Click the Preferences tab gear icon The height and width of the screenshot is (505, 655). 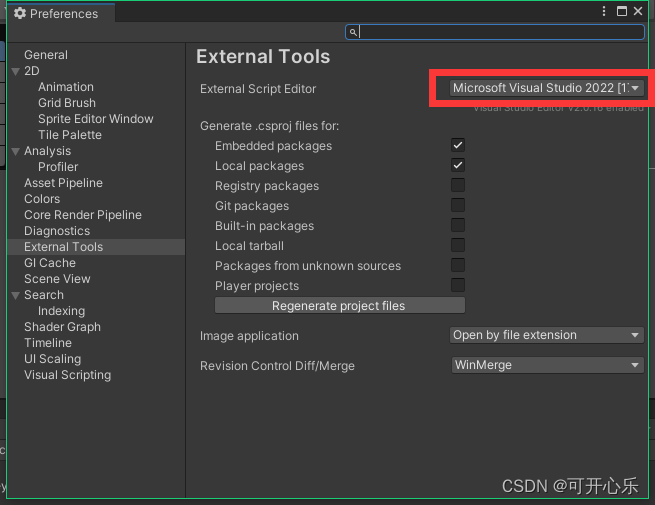click(20, 13)
